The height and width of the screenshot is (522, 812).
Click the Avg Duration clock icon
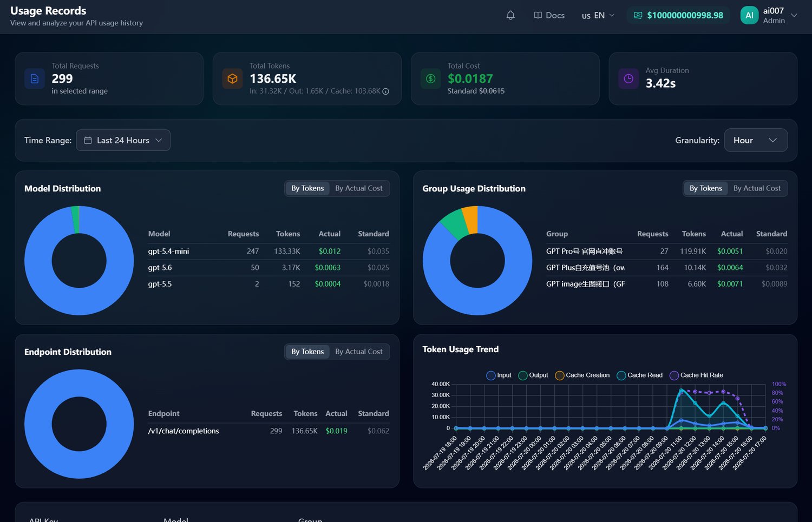628,79
